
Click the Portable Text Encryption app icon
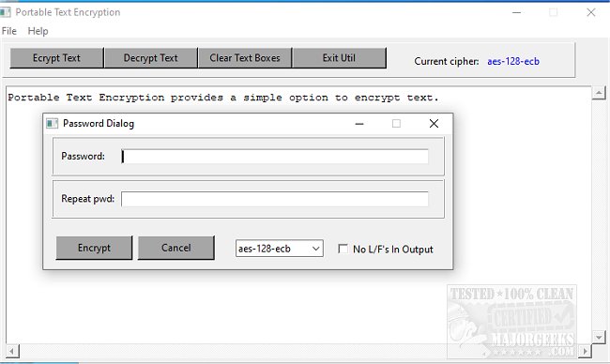point(5,12)
